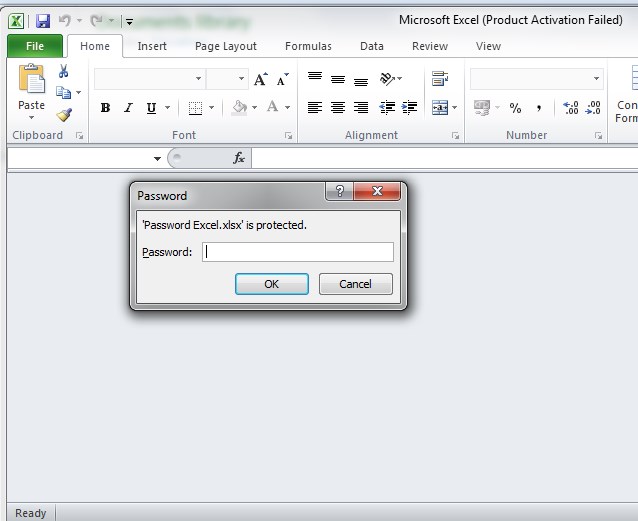This screenshot has width=638, height=521.
Task: Open the Review tab
Action: (x=430, y=46)
